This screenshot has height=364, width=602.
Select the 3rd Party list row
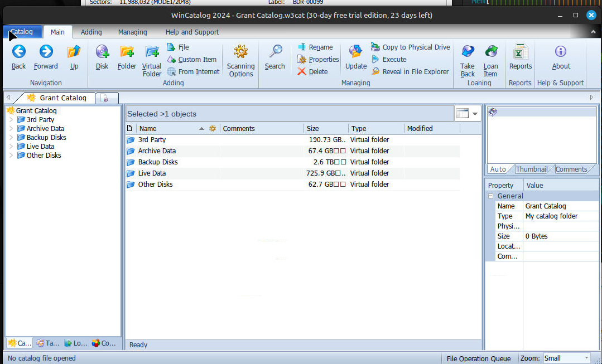click(292, 139)
